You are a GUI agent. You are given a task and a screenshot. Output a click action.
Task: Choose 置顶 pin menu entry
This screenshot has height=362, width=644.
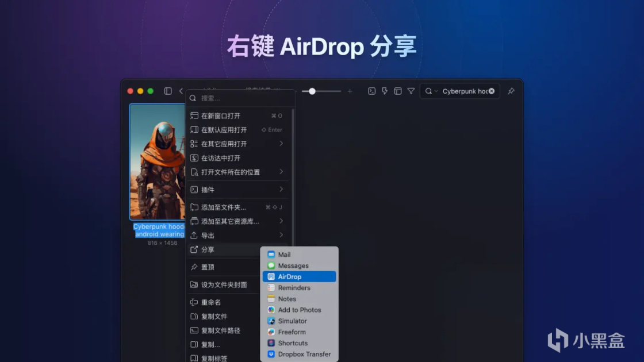224,267
